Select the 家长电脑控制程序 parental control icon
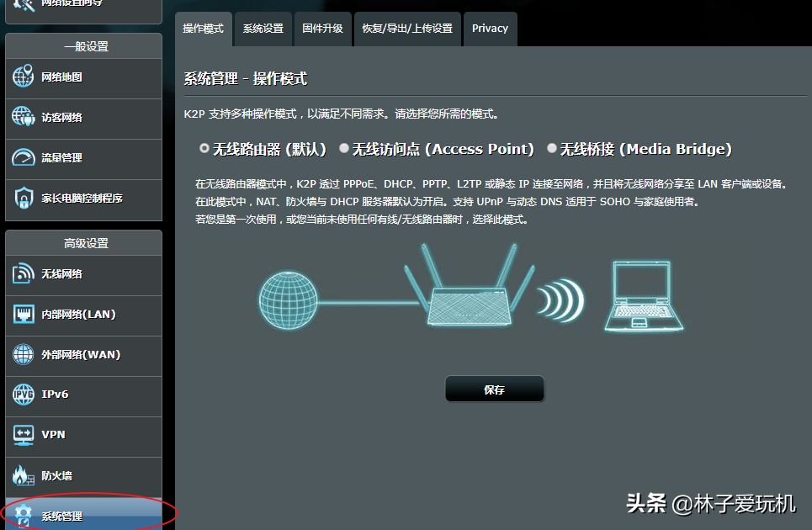Viewport: 812px width, 530px height. tap(24, 198)
